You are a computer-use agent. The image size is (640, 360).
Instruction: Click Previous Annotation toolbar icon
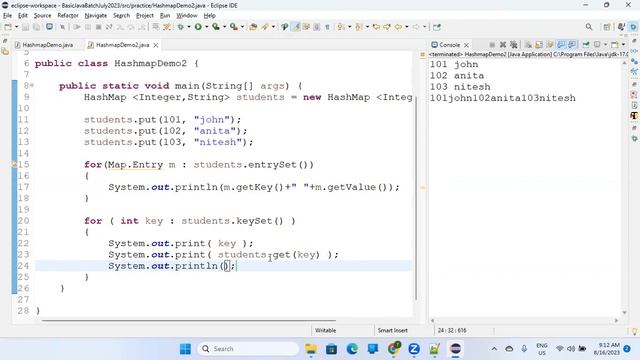[x=358, y=27]
